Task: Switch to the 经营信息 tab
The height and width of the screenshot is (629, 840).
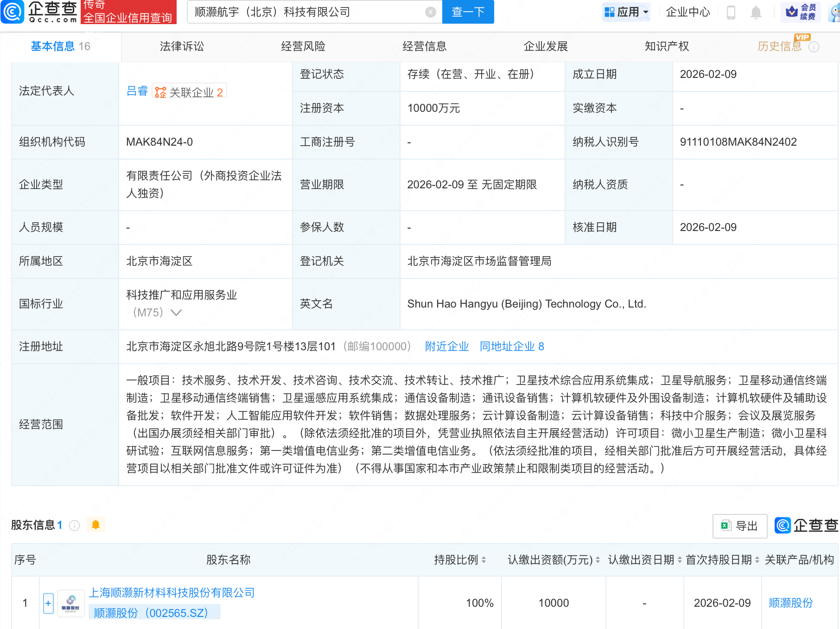Action: tap(424, 46)
